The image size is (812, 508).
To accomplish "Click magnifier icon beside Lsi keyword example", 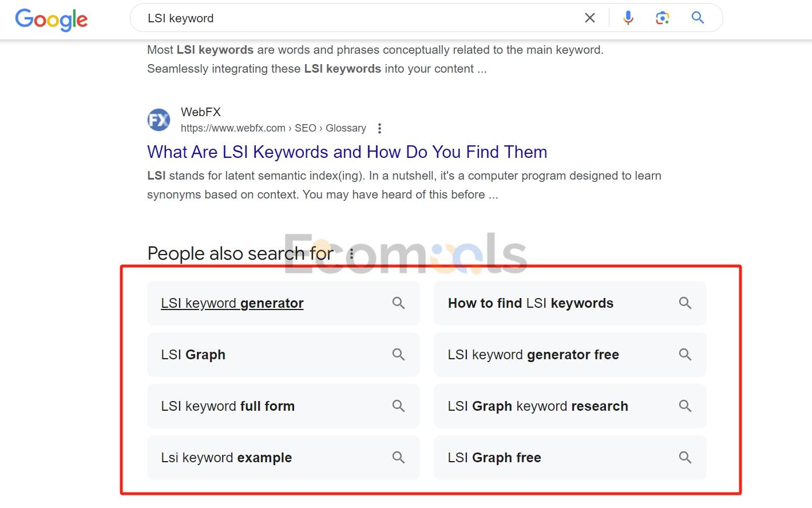I will click(x=399, y=458).
